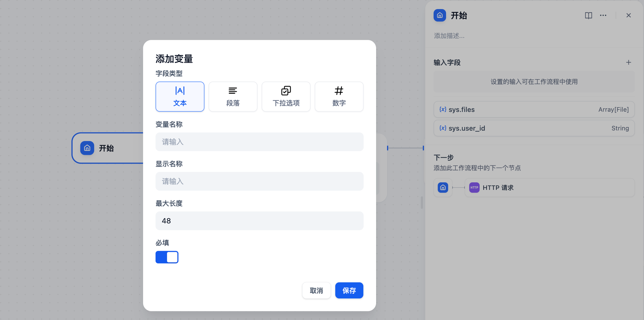Focus the 变量名称 input field
Viewport: 644px width, 320px height.
[x=260, y=142]
